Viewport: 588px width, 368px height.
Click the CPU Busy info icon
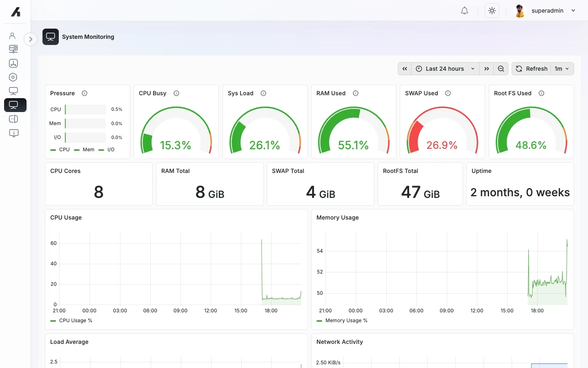(176, 93)
